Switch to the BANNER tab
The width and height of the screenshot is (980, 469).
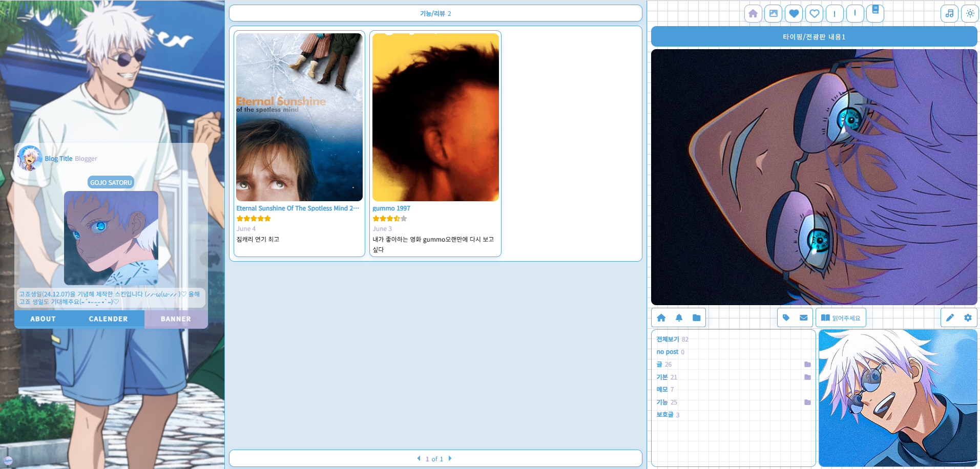[176, 319]
